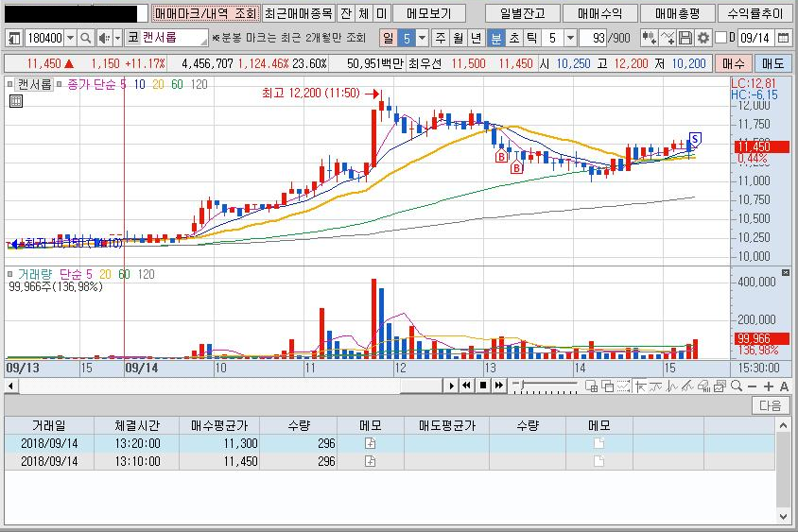Open memo icon for 13:20:00 buy row

[371, 443]
